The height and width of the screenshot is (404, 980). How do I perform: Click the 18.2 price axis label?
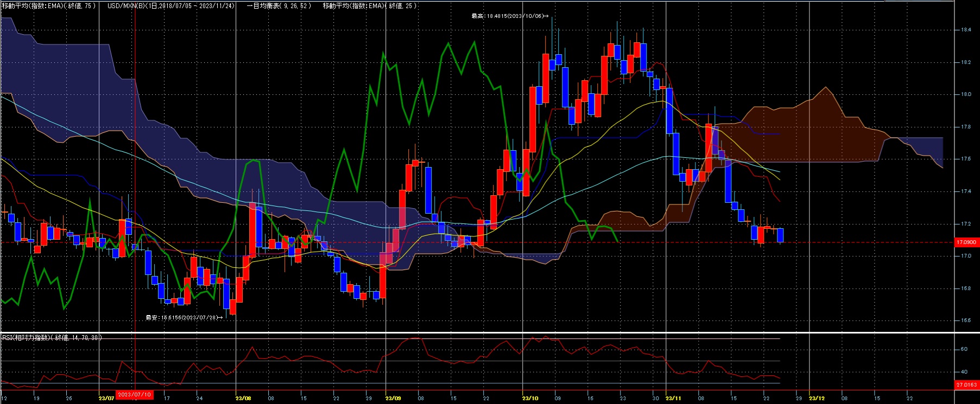pos(966,62)
